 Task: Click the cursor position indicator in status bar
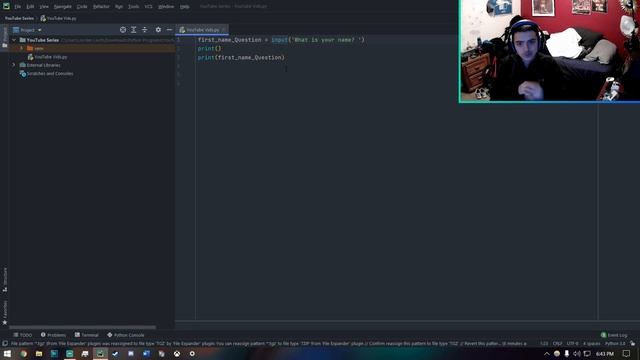[544, 344]
